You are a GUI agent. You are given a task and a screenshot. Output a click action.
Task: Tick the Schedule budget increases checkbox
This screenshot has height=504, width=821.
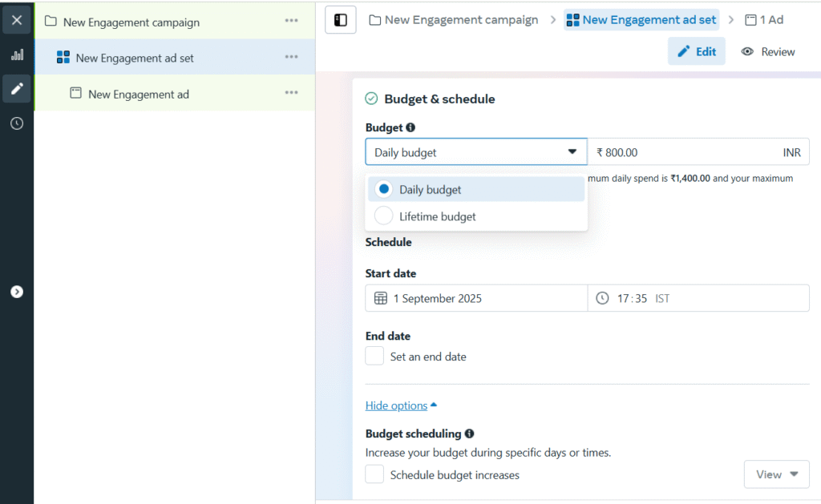pyautogui.click(x=374, y=475)
